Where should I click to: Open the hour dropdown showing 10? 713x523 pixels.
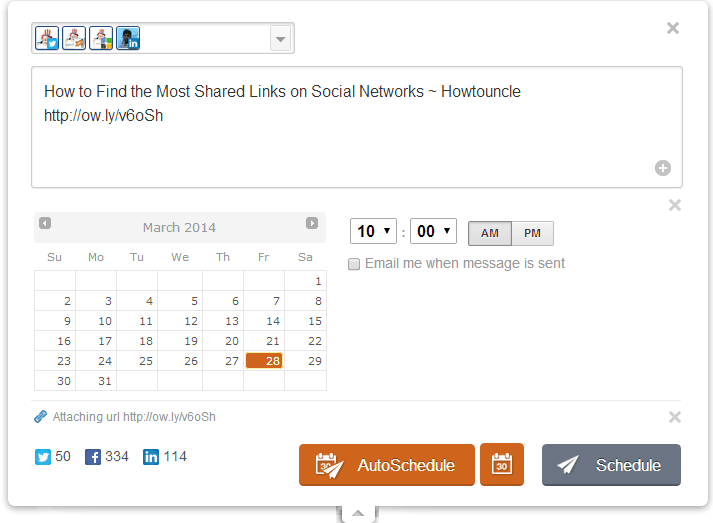point(373,232)
